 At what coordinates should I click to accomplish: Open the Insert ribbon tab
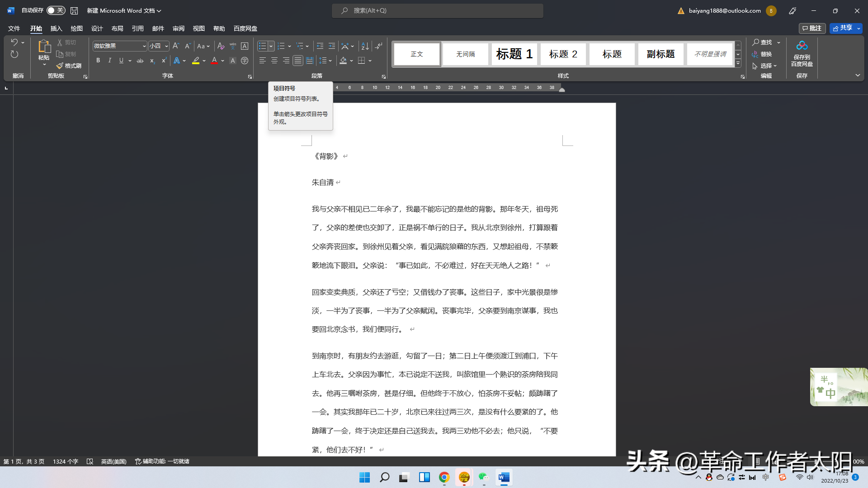tap(56, 28)
